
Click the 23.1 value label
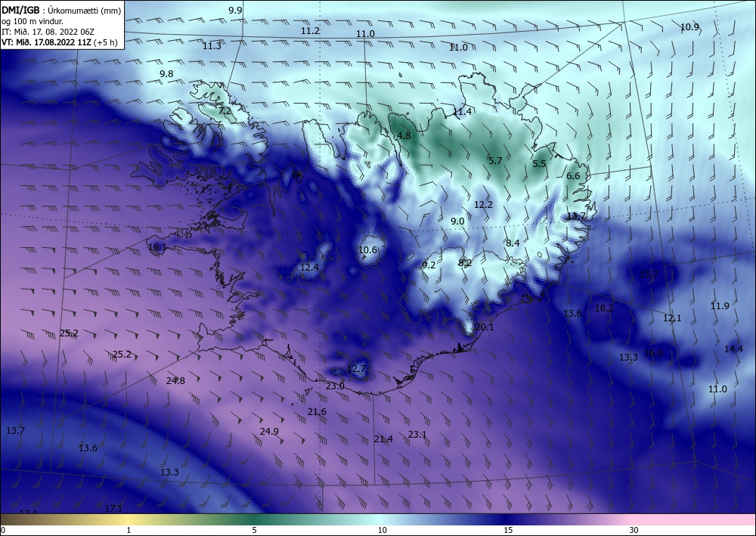pyautogui.click(x=417, y=435)
